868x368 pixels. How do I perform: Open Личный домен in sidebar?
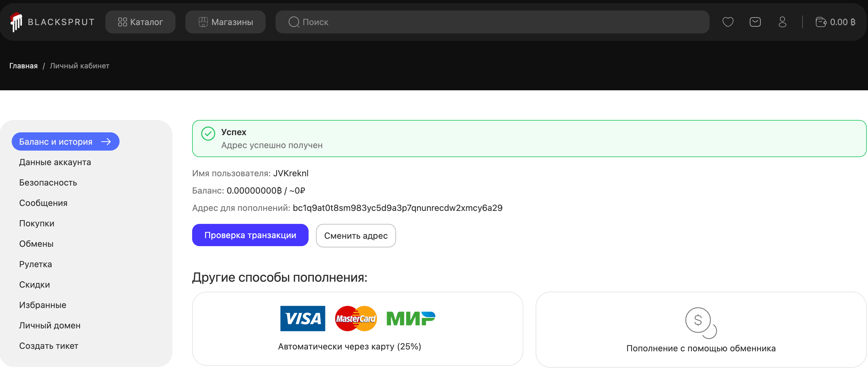50,326
